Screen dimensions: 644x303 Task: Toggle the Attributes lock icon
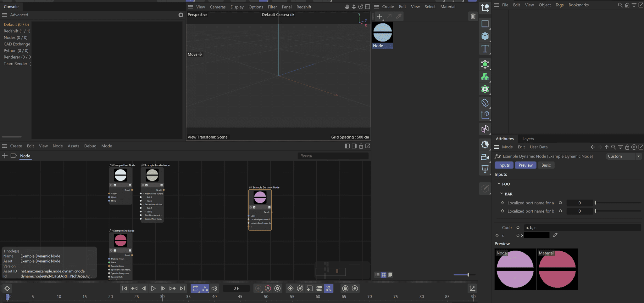pyautogui.click(x=627, y=147)
